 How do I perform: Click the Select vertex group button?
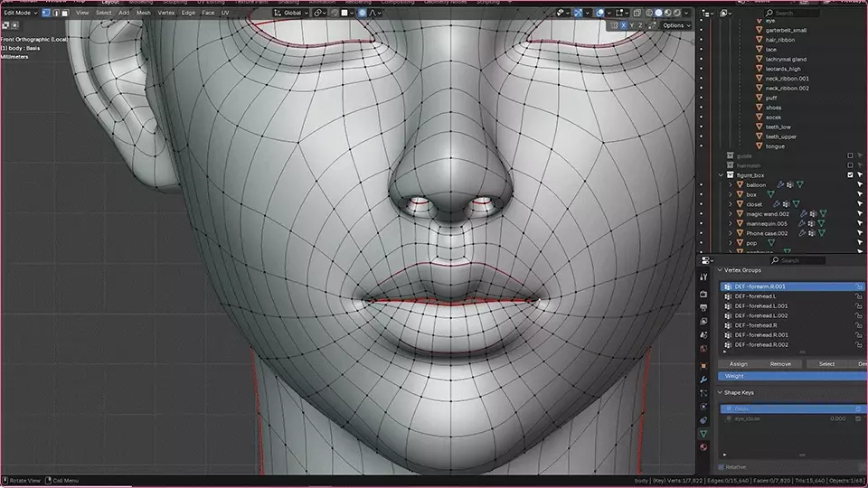(x=827, y=364)
